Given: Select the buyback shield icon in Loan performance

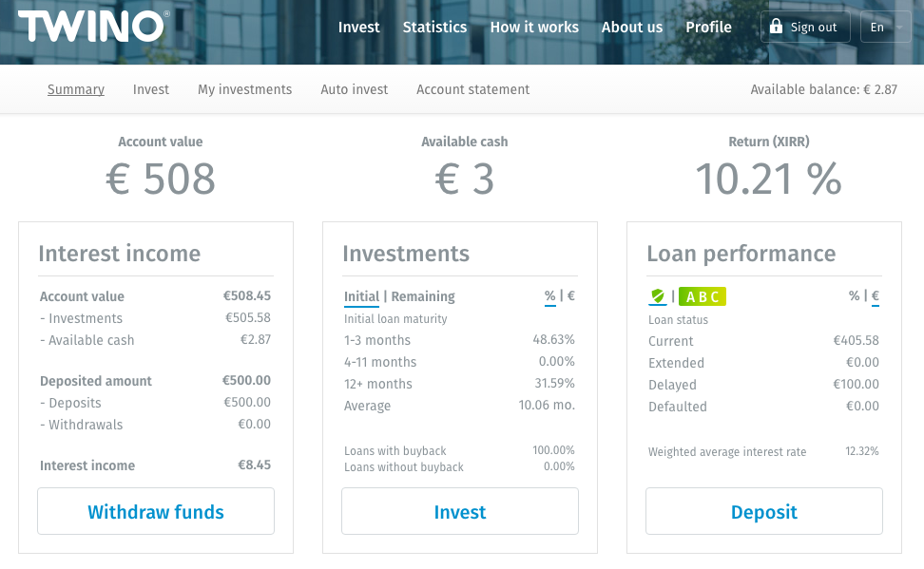Looking at the screenshot, I should coord(657,296).
